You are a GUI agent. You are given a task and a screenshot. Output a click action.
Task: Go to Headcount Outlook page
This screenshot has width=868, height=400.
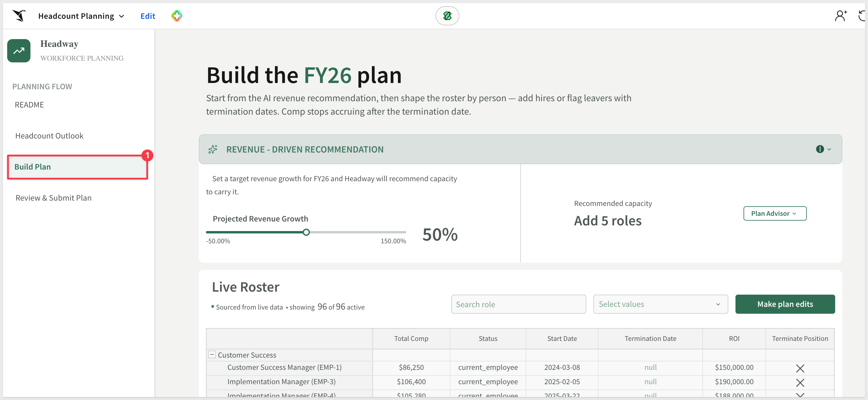tap(49, 136)
